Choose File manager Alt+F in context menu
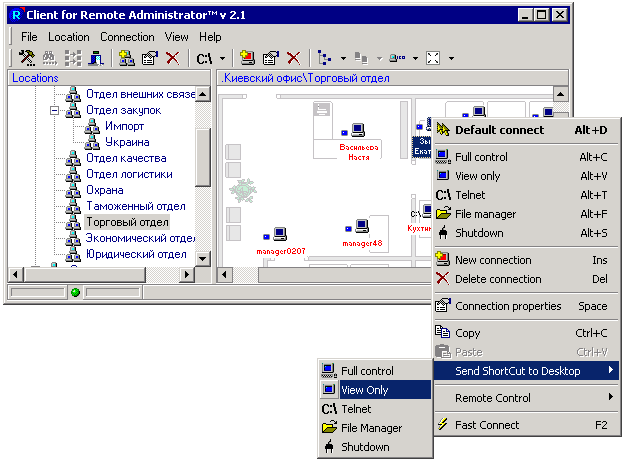 pos(526,214)
